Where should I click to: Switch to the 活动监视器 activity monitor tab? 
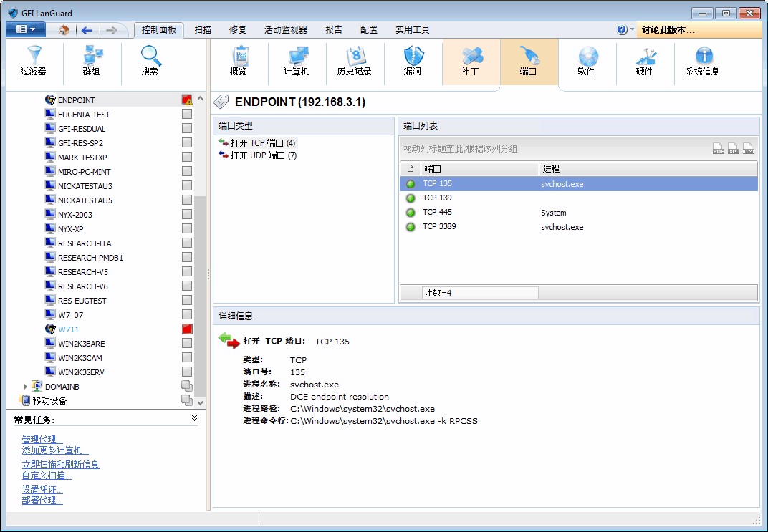tap(286, 30)
